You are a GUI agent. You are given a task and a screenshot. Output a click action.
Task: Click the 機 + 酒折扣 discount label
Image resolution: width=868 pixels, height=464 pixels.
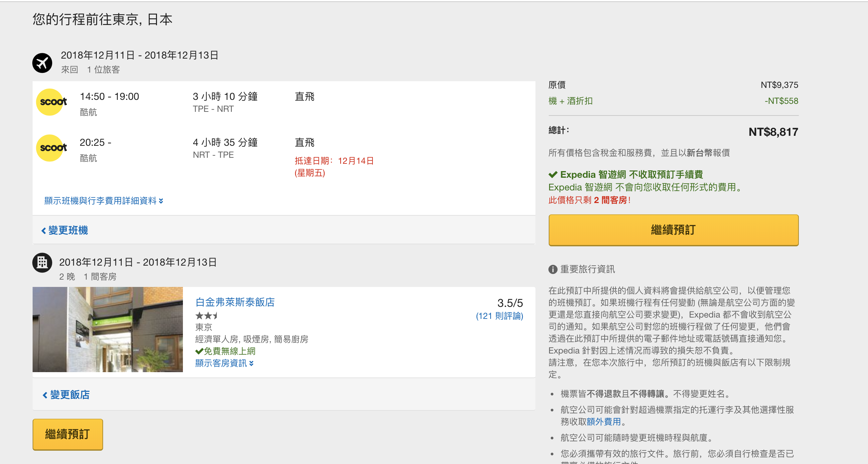pyautogui.click(x=570, y=101)
